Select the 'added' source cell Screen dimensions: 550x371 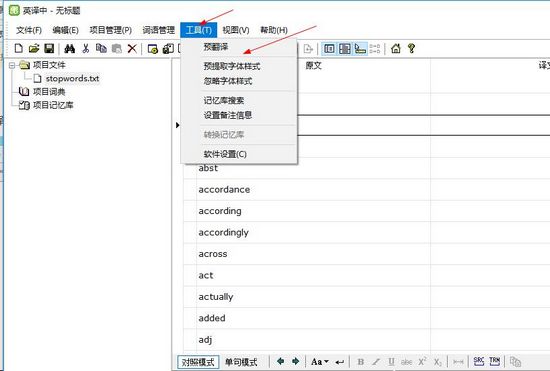(313, 318)
